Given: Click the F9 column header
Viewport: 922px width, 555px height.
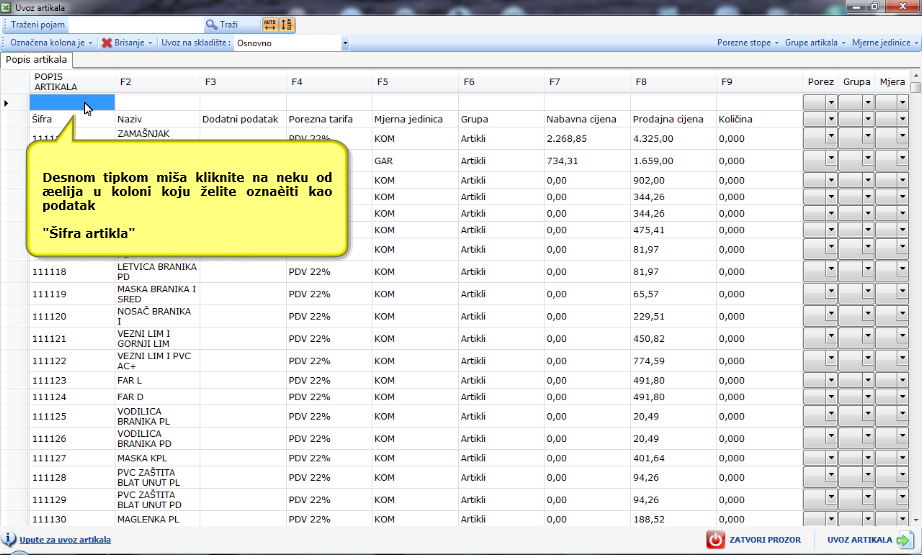Looking at the screenshot, I should click(759, 82).
